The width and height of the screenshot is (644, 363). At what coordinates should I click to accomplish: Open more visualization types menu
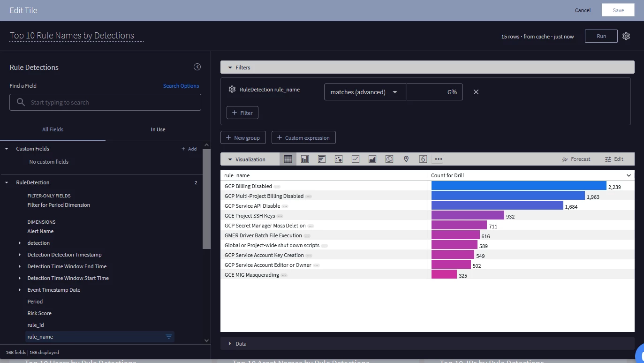tap(439, 159)
